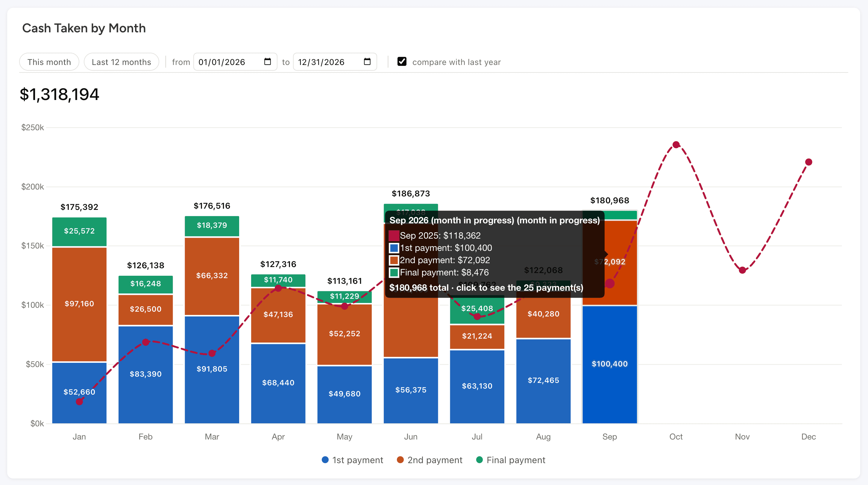The width and height of the screenshot is (868, 485).
Task: Click the May $52,252 second payment segment
Action: 345,334
